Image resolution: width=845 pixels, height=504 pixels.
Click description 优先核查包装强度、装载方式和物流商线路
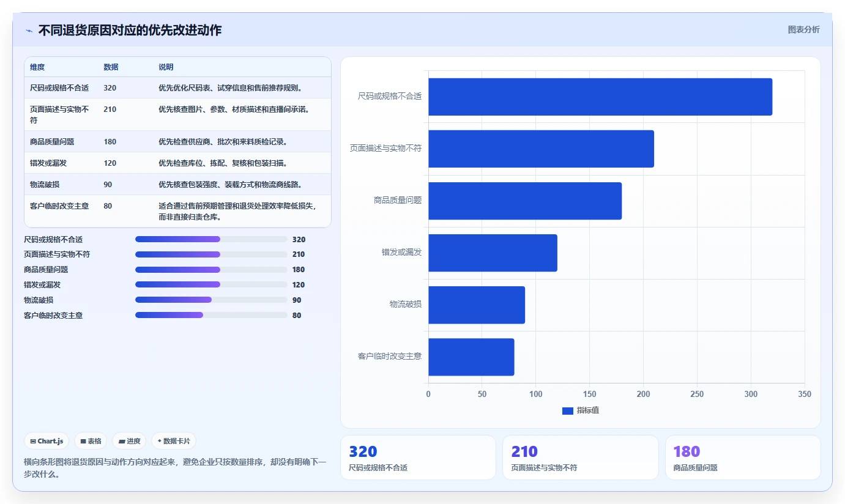click(230, 185)
